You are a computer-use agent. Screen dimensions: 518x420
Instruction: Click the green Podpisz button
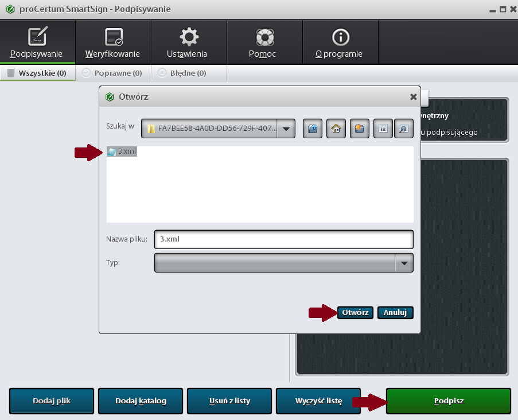[448, 400]
